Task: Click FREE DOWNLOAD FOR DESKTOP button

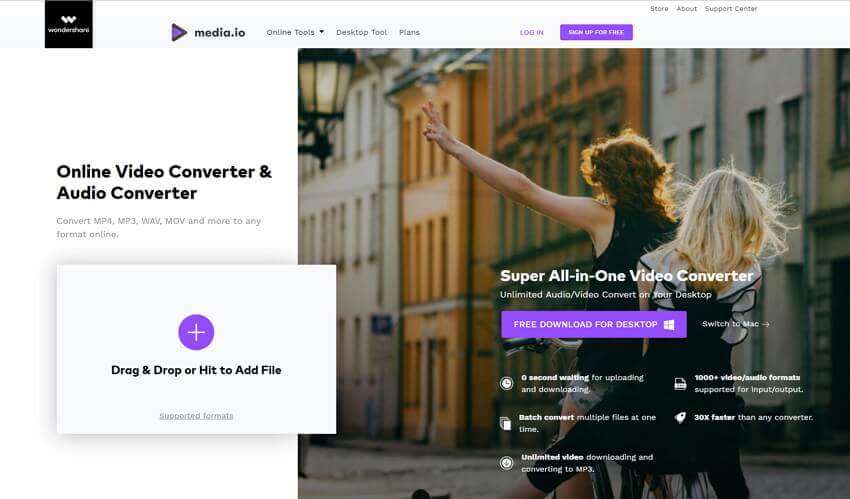Action: pos(594,325)
